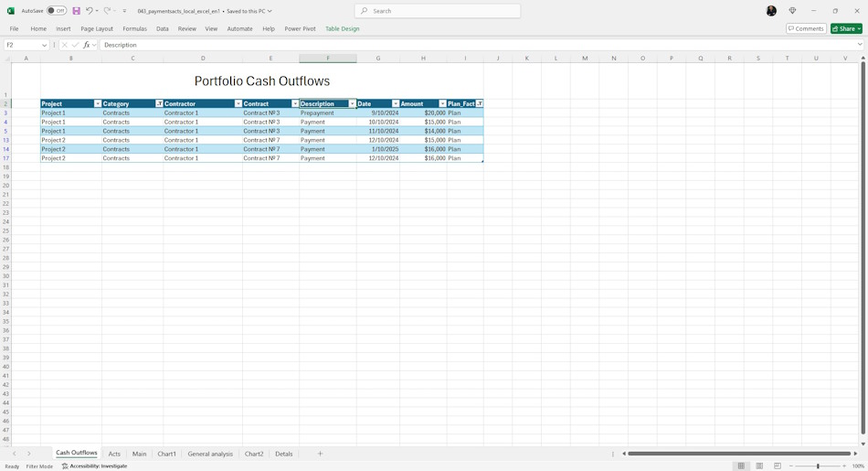Click Accessibility: Investigate in status bar
The height and width of the screenshot is (471, 868).
[x=95, y=466]
